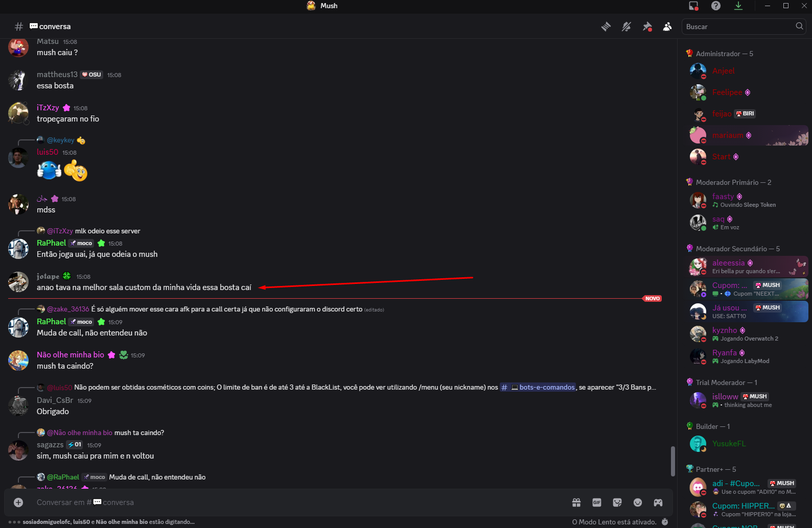
Task: Open member saq in the sidebar
Action: click(748, 223)
